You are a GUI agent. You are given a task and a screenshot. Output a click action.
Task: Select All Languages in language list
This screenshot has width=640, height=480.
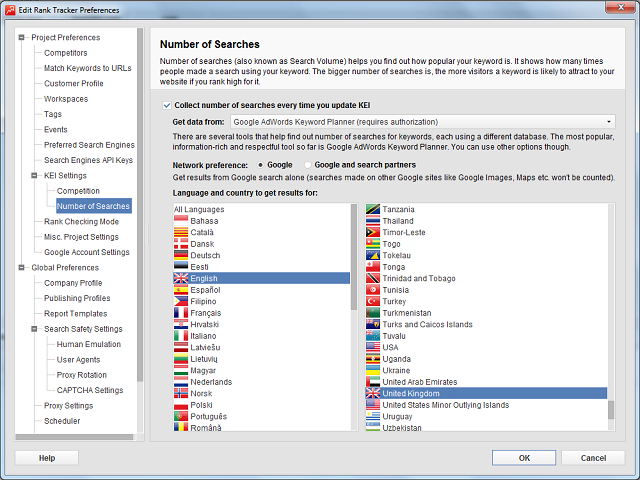point(199,209)
